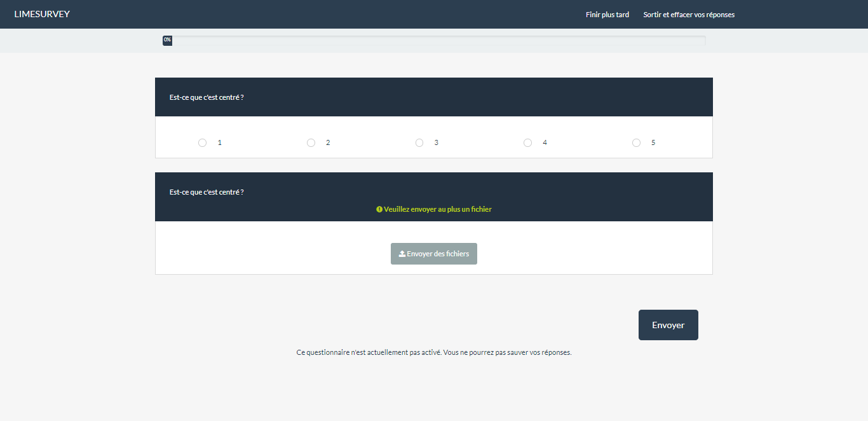Click the Veuillez envoyer au plus un fichier message
This screenshot has width=868, height=421.
(438, 209)
